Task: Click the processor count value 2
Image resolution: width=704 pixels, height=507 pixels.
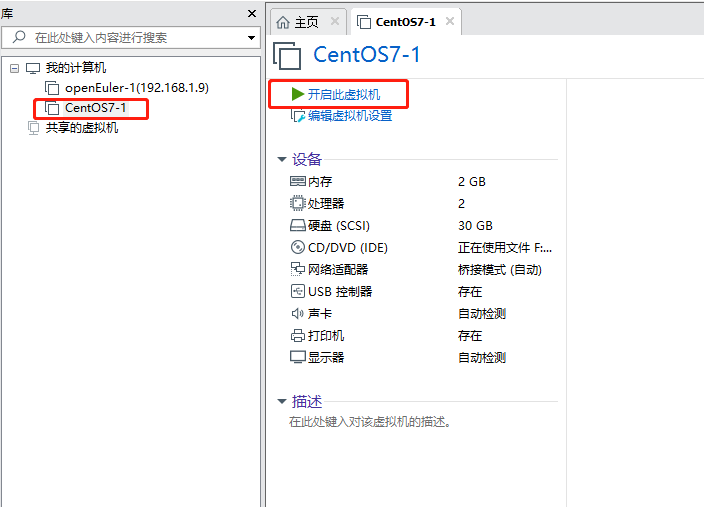Action: pos(462,203)
